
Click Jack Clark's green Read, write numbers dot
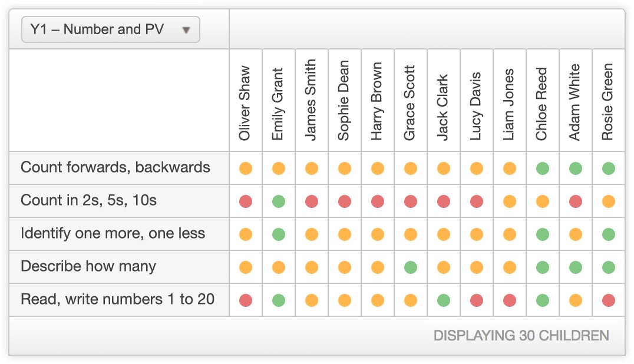[444, 300]
